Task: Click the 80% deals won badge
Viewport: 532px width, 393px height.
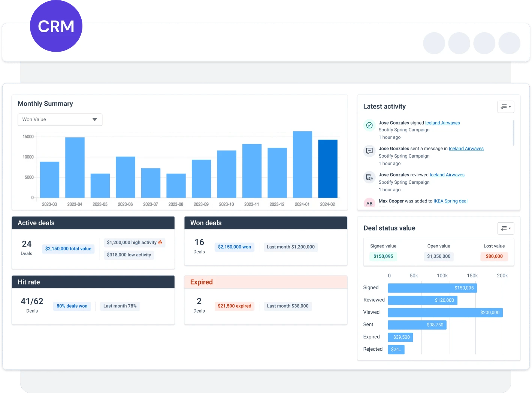Action: tap(72, 306)
